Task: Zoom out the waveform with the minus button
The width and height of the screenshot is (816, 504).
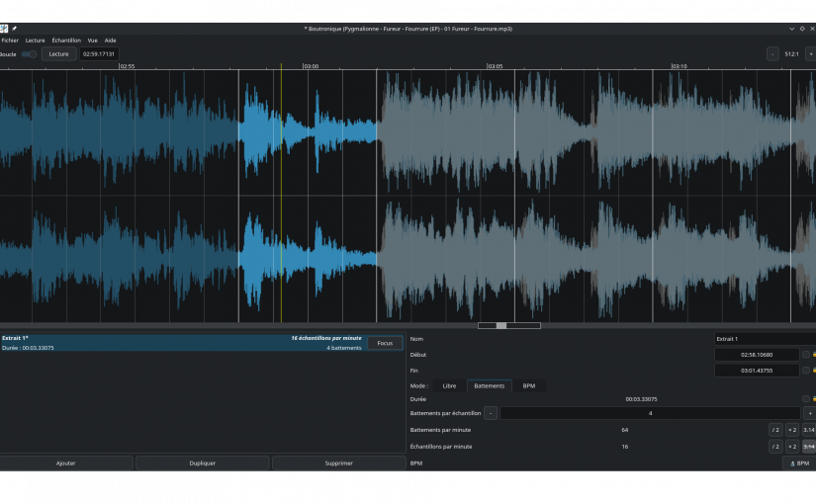Action: coord(772,54)
